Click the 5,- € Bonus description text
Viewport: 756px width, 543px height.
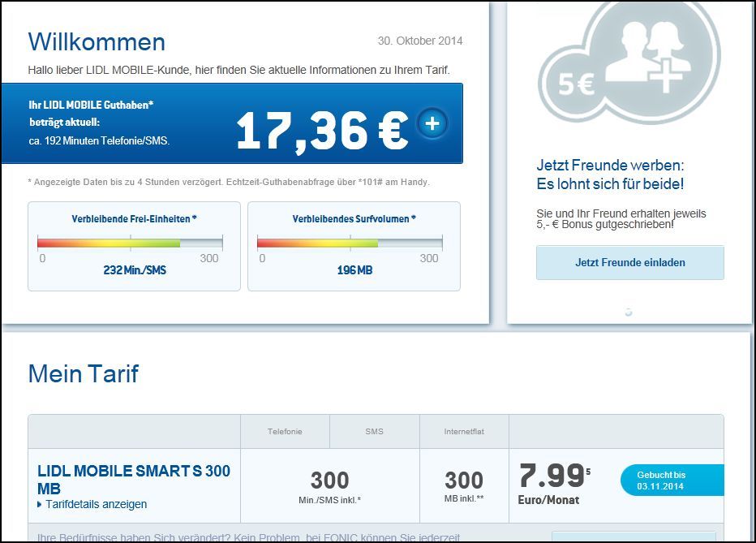pyautogui.click(x=621, y=219)
